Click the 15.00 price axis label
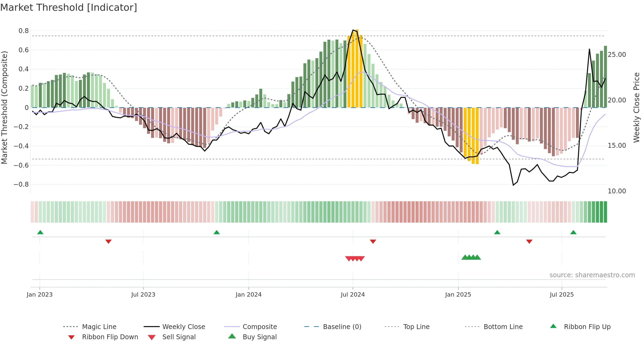Viewport: 644px width, 362px height. pos(617,146)
